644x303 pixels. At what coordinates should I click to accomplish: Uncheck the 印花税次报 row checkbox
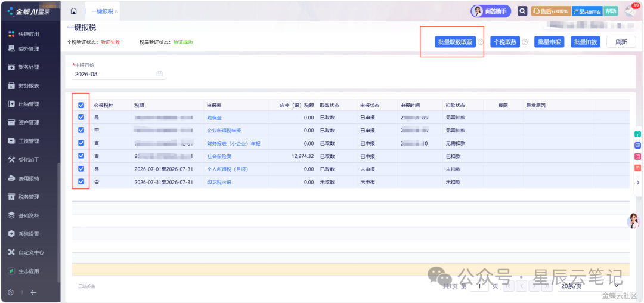[81, 181]
